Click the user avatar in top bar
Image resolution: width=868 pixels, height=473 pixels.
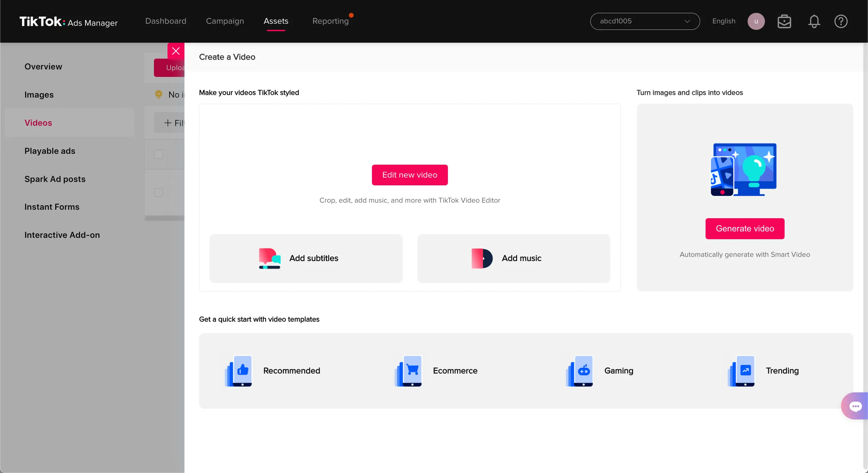[x=756, y=21]
